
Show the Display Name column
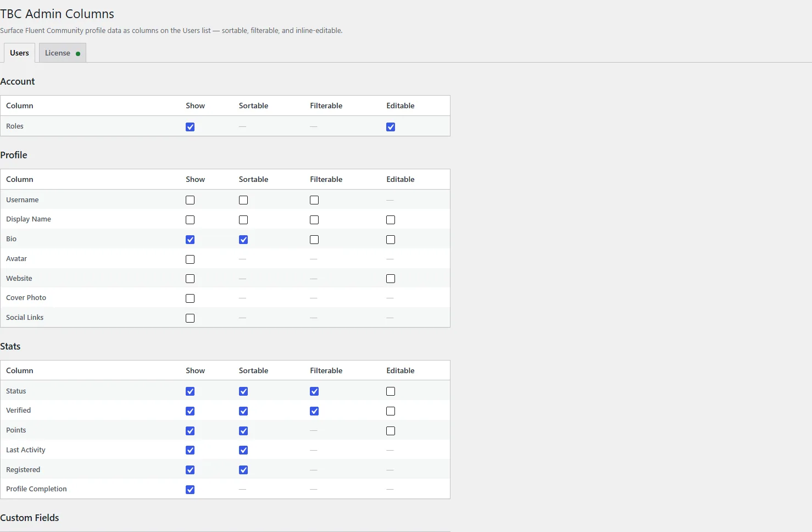click(190, 220)
